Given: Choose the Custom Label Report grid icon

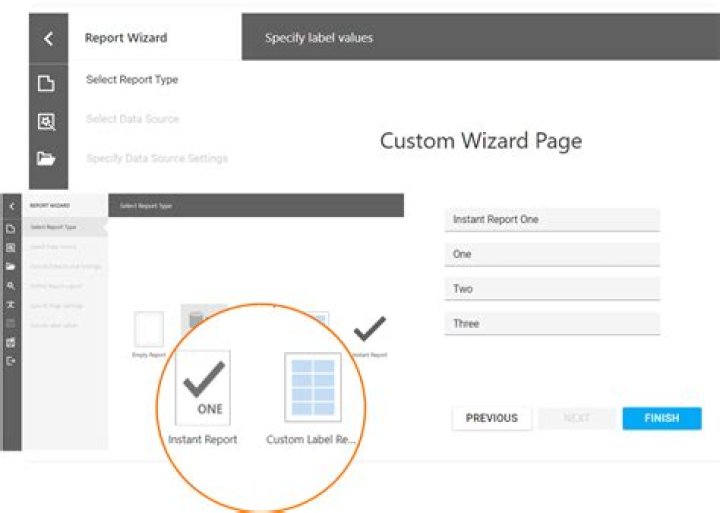Looking at the screenshot, I should pos(313,385).
